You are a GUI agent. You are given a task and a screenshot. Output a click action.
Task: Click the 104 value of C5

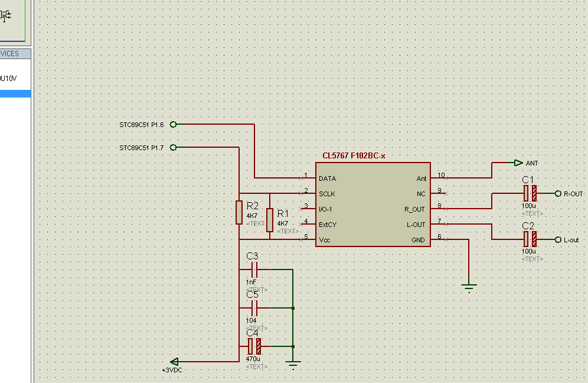coord(251,320)
